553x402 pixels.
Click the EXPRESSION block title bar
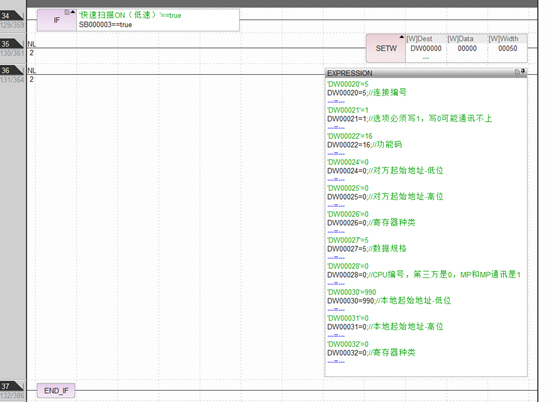(426, 73)
